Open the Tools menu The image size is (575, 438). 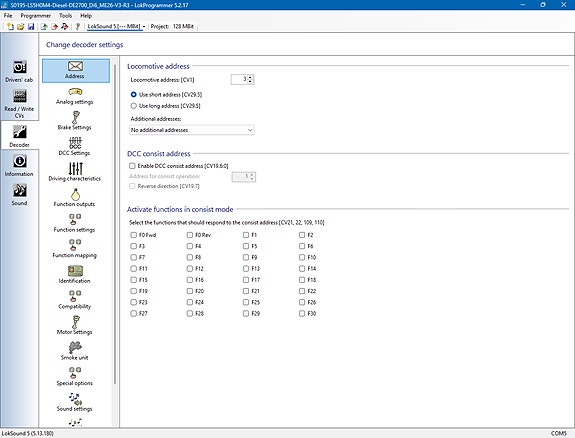(65, 15)
